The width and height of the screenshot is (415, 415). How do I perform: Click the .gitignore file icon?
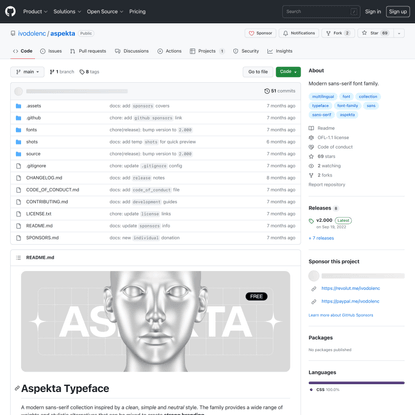[19, 166]
